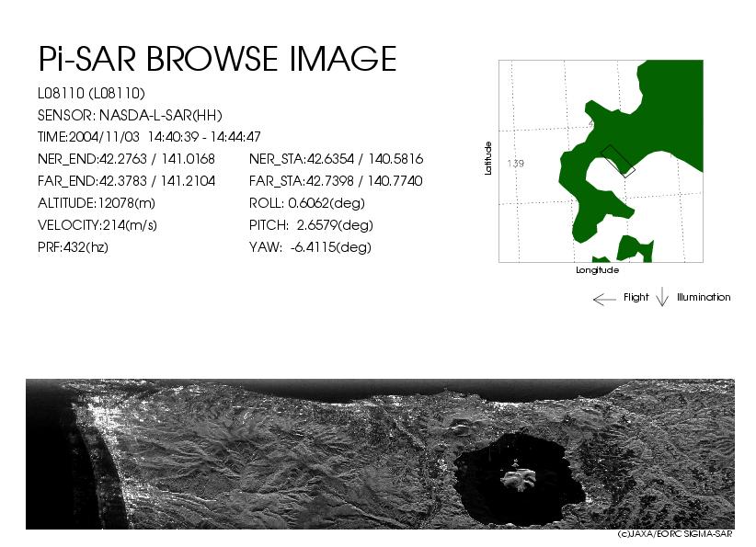Click NER_STA:42.6354 / 140.5816 coordinates
The height and width of the screenshot is (547, 756).
click(336, 159)
